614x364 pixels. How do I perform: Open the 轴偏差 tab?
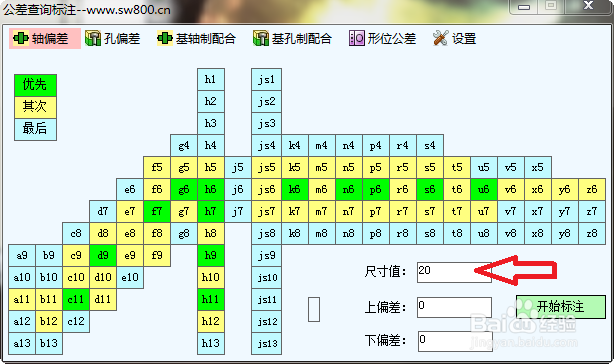pyautogui.click(x=45, y=38)
